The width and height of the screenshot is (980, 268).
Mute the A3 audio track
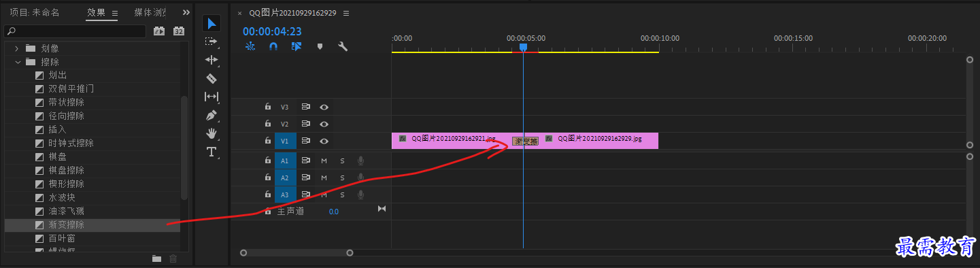324,195
